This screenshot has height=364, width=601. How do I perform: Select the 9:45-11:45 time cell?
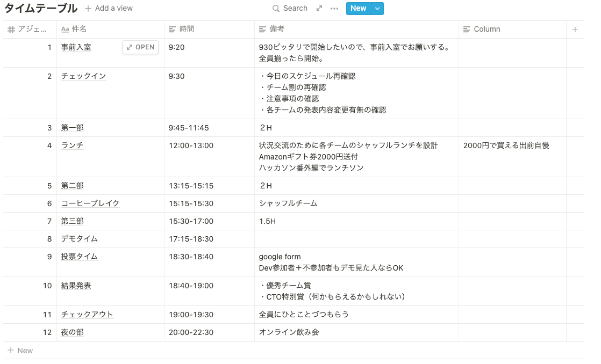click(209, 128)
